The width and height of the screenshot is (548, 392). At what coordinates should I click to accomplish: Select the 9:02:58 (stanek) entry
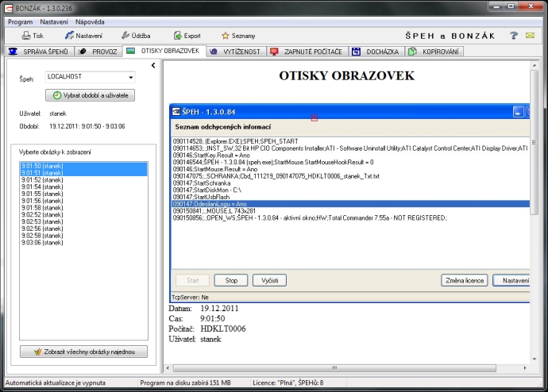[x=83, y=236]
